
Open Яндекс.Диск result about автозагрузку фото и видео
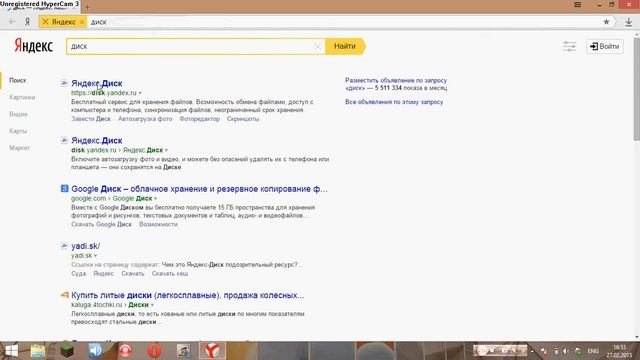[x=97, y=140]
